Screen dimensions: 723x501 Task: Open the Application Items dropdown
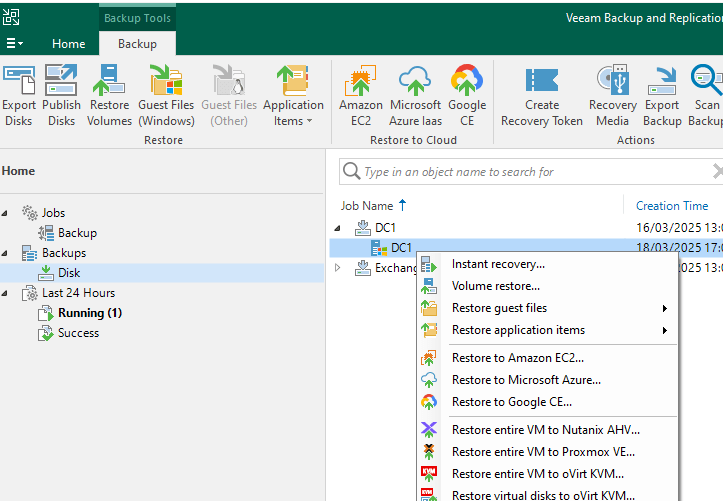[293, 96]
